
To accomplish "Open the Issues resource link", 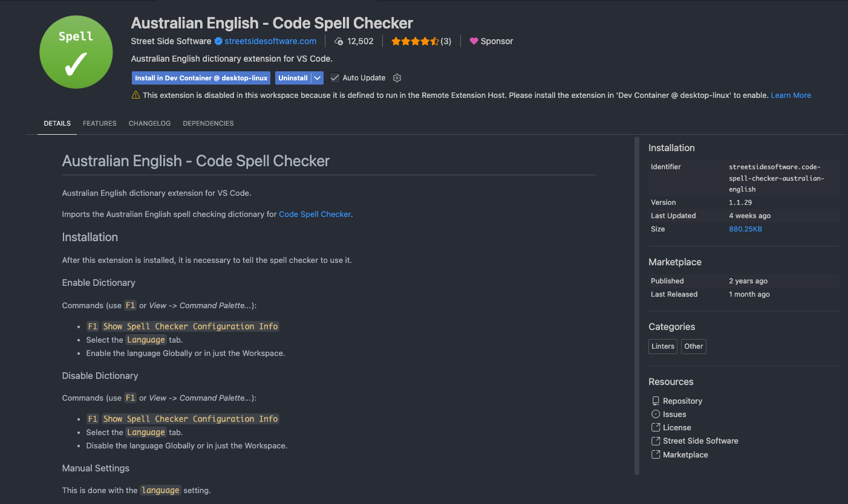I will click(x=674, y=414).
